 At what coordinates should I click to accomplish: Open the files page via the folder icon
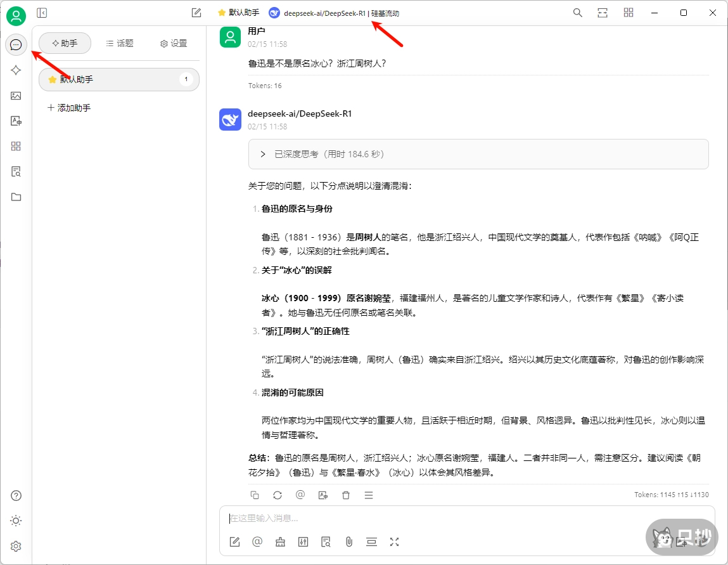click(16, 197)
